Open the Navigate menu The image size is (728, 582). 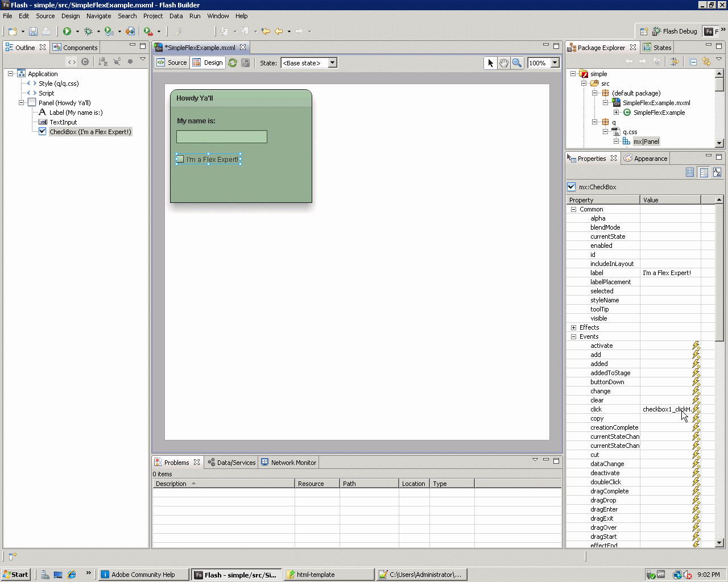[98, 16]
